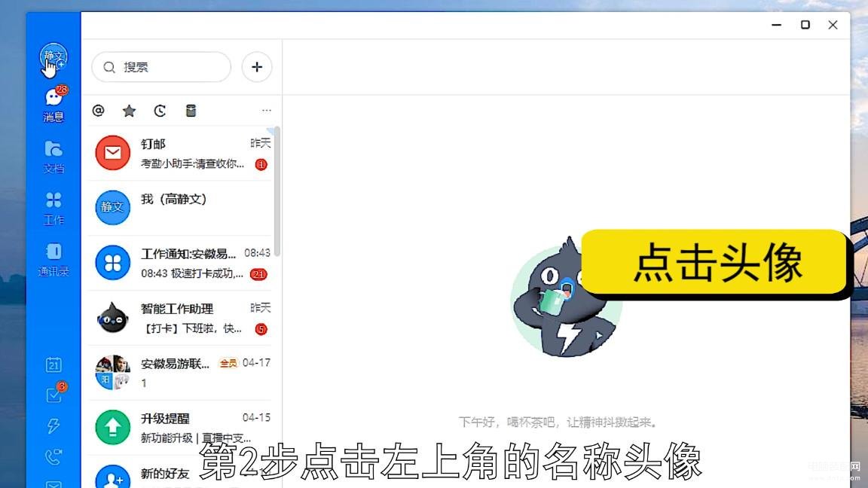Open the 通讯录 contacts tab
The height and width of the screenshot is (488, 868).
[53, 260]
